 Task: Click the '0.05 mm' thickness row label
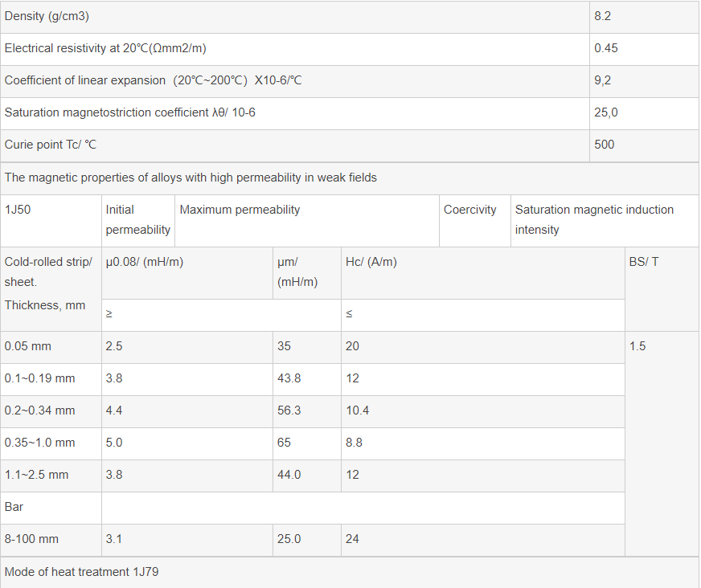27,346
